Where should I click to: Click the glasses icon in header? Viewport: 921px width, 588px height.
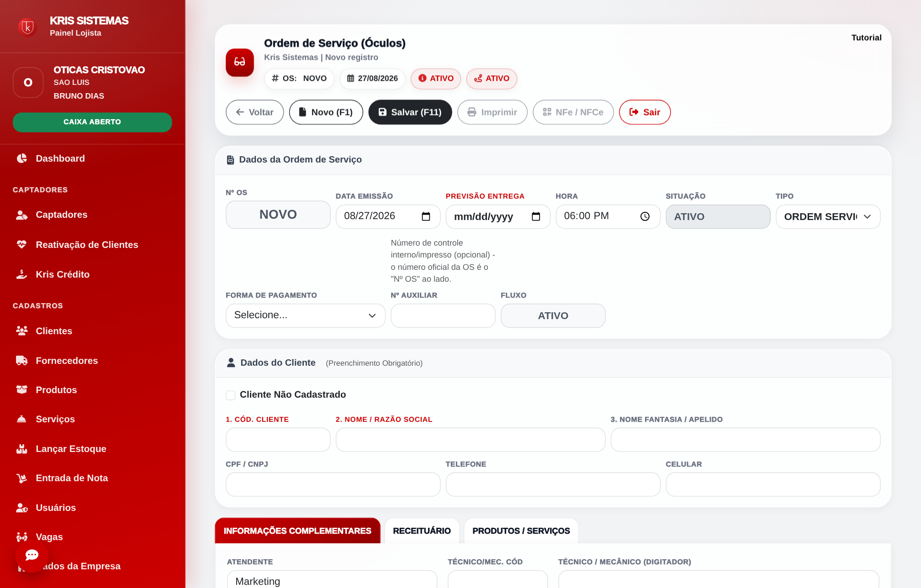coord(240,62)
